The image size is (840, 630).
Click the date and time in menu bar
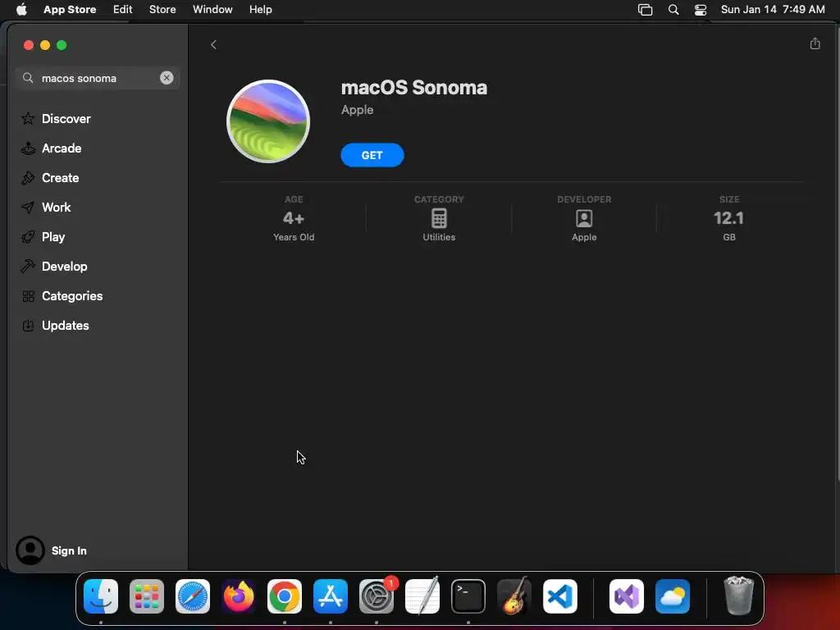(x=773, y=9)
